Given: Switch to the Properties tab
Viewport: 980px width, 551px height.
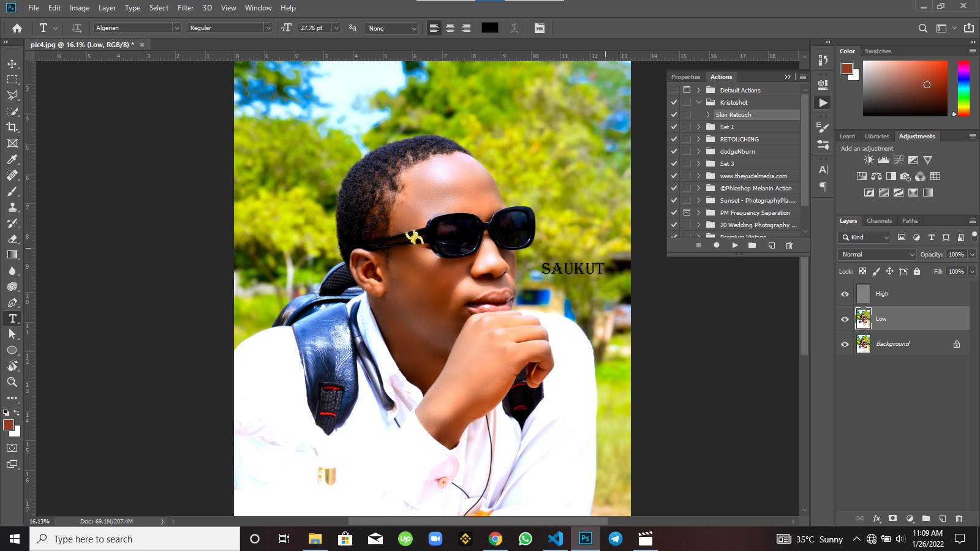Looking at the screenshot, I should tap(685, 77).
